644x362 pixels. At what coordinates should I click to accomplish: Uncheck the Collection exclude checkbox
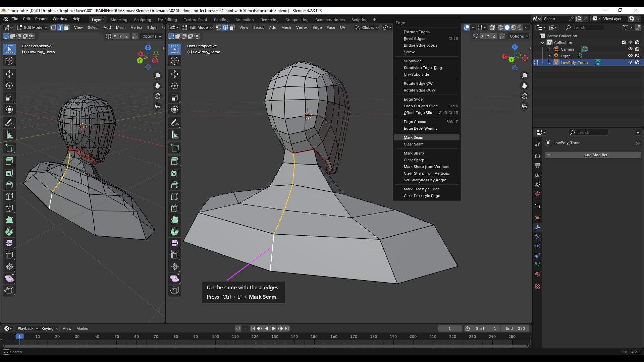[624, 43]
